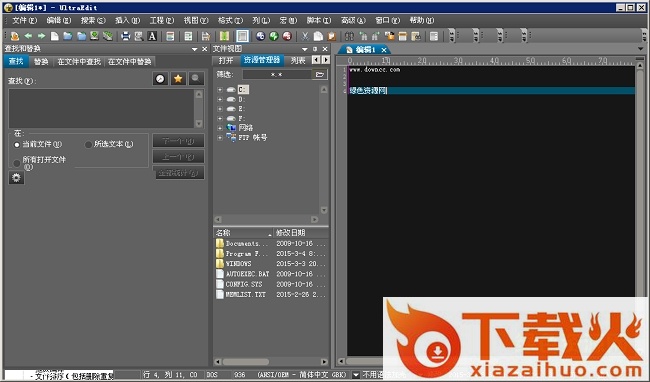Click the scissors cut icon

pyautogui.click(x=305, y=36)
